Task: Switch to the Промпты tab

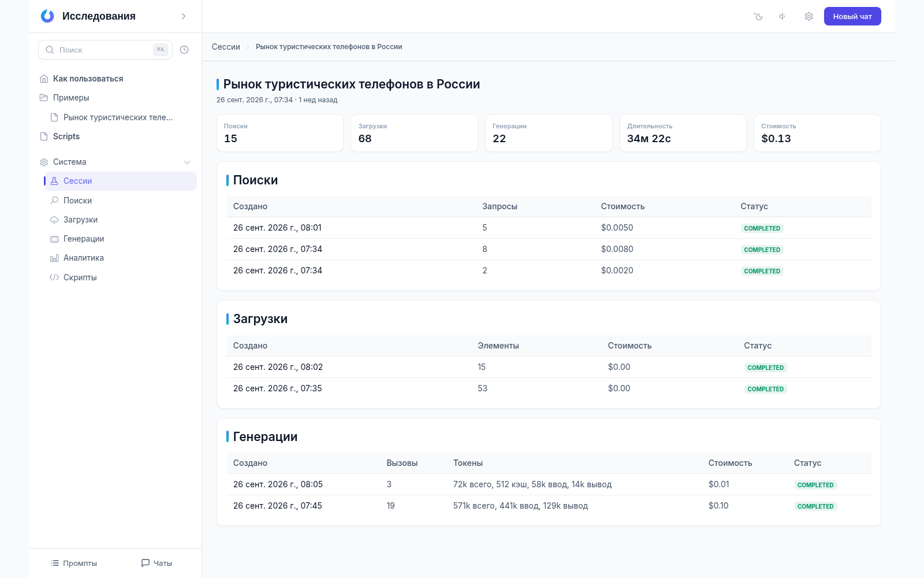Action: pyautogui.click(x=73, y=563)
